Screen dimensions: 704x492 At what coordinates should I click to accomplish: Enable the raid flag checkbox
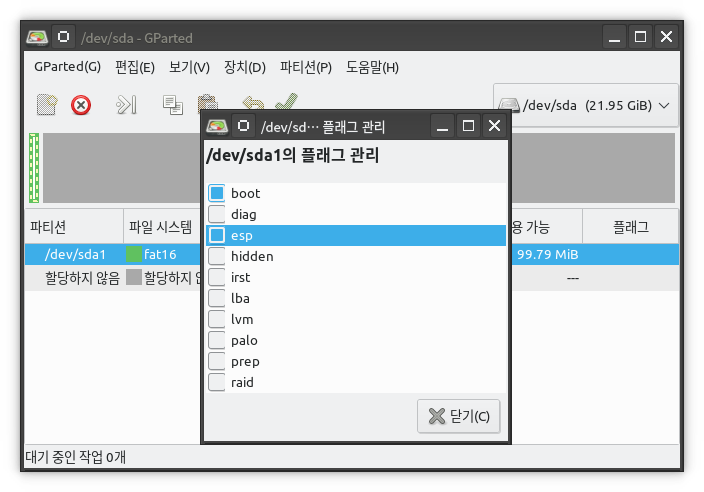(217, 382)
